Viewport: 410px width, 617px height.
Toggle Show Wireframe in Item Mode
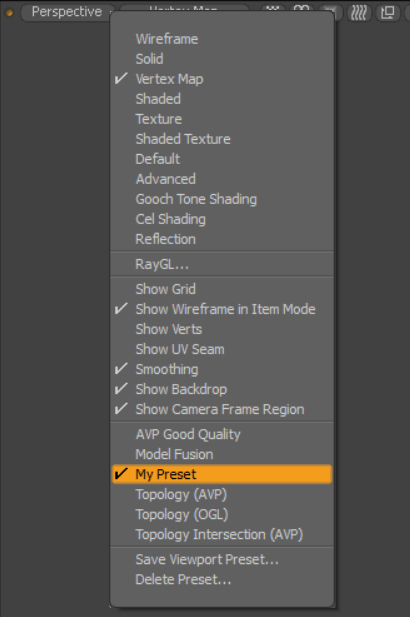click(x=222, y=309)
